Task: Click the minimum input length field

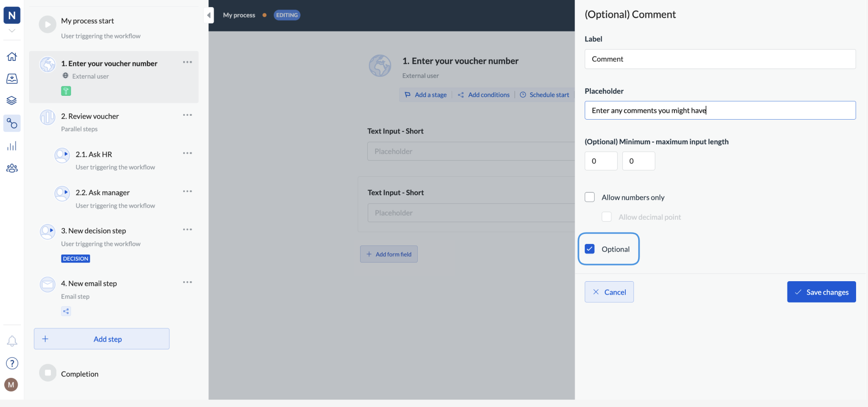Action: [601, 161]
